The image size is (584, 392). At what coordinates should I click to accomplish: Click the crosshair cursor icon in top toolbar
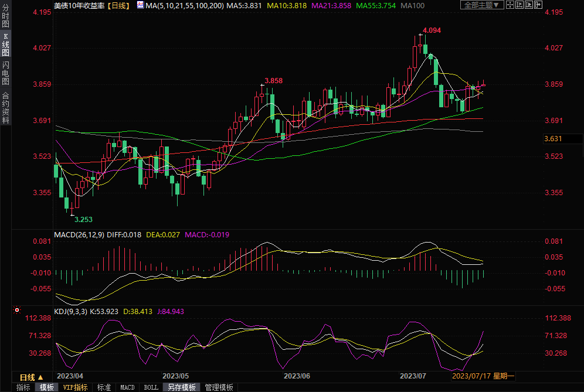pyautogui.click(x=511, y=5)
